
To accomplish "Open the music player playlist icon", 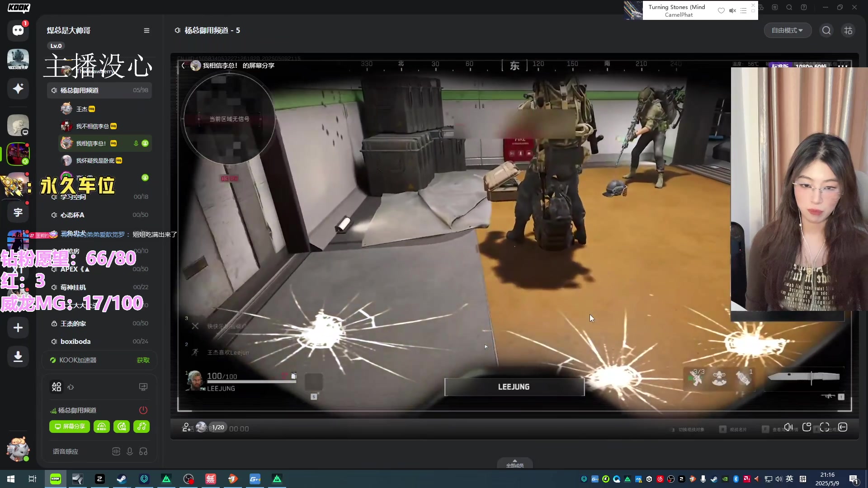I will [743, 10].
